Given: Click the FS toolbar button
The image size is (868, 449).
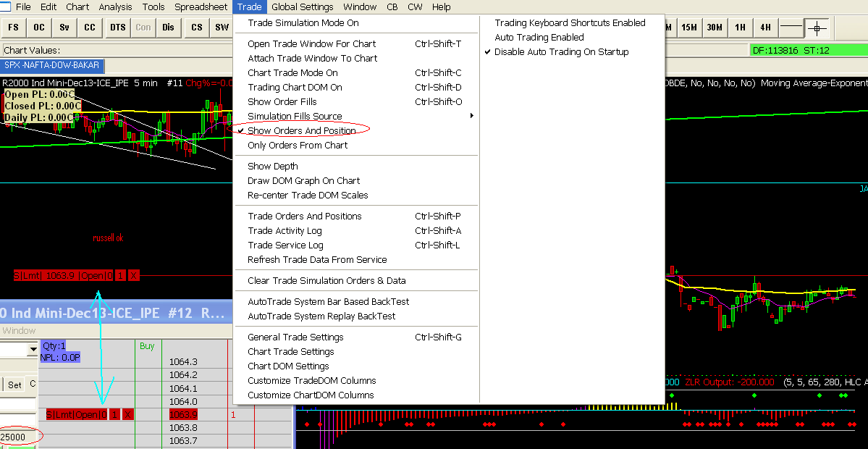Looking at the screenshot, I should 13,27.
